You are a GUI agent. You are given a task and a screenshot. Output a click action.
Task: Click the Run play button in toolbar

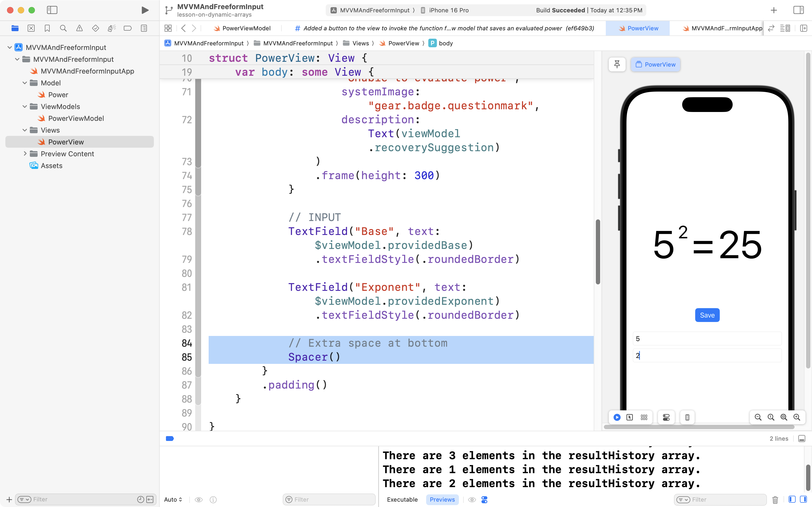pos(145,10)
